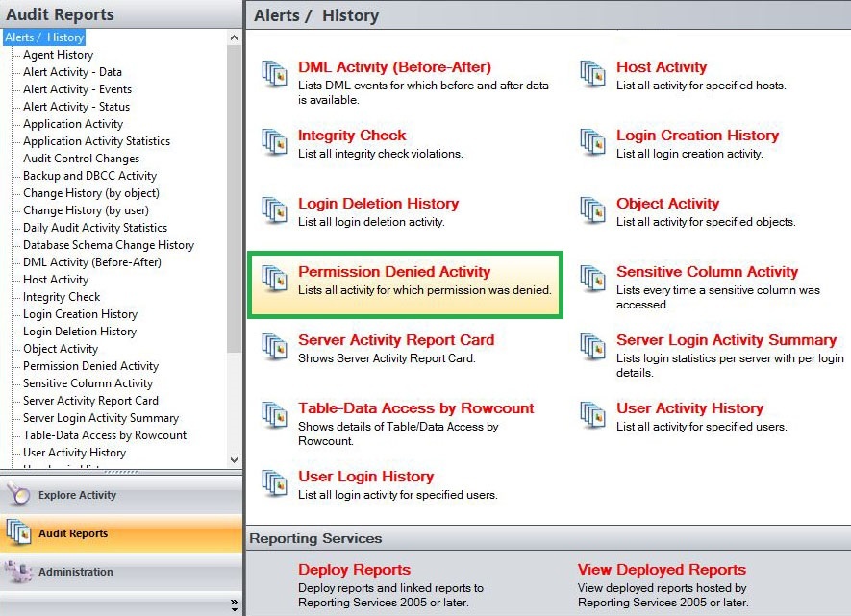Click the tree scrollbar up arrow

pos(234,37)
